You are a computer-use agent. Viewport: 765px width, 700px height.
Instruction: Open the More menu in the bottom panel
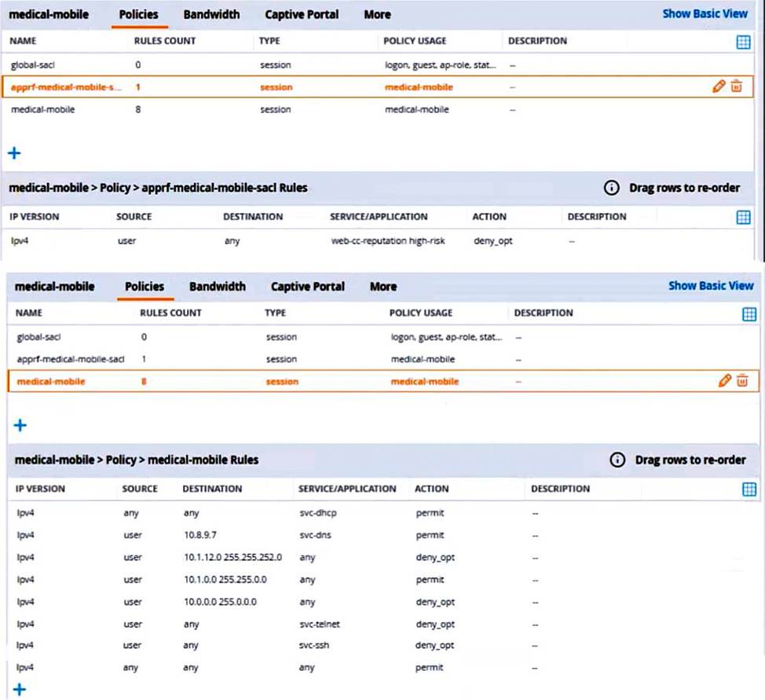pyautogui.click(x=382, y=287)
